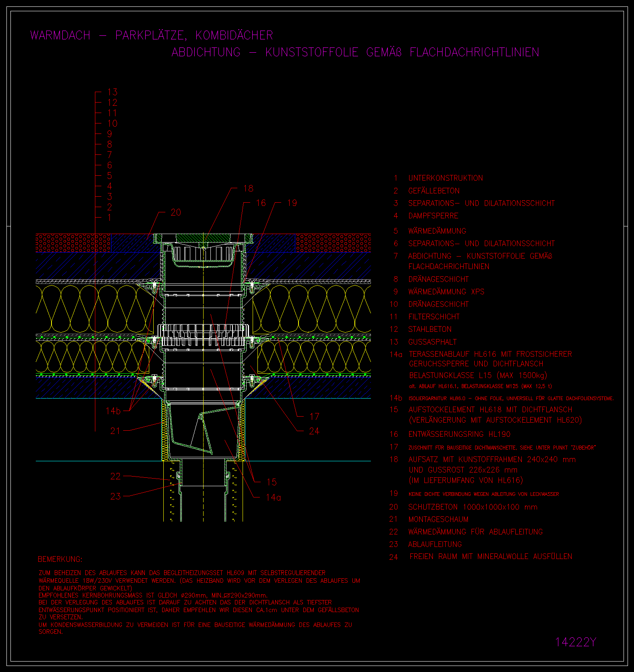Screen dimensions: 634x672
Task: Select FREIEN RAUM MIT MINERALWOLLE AUSFÜLLEN text
Action: point(490,557)
